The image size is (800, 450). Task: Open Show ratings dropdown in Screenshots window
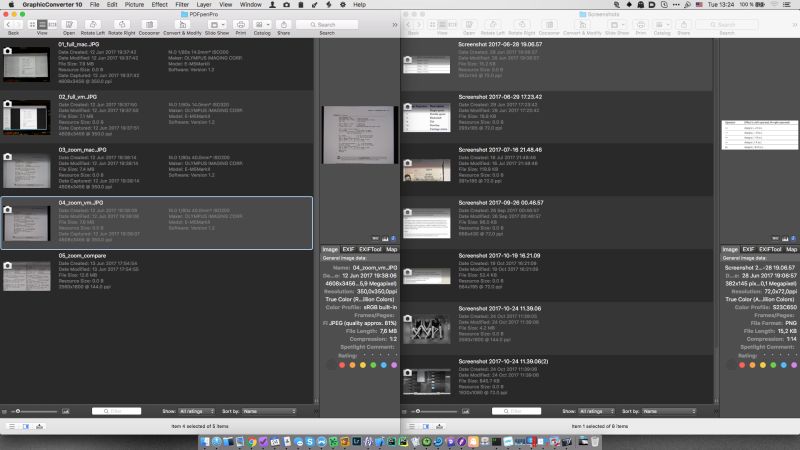pos(596,411)
